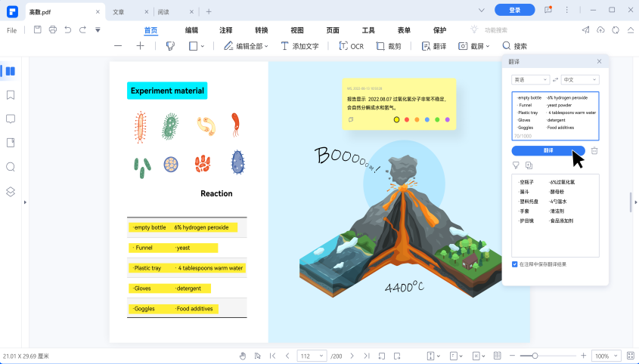Switch to the 页面 ribbon tab

333,30
